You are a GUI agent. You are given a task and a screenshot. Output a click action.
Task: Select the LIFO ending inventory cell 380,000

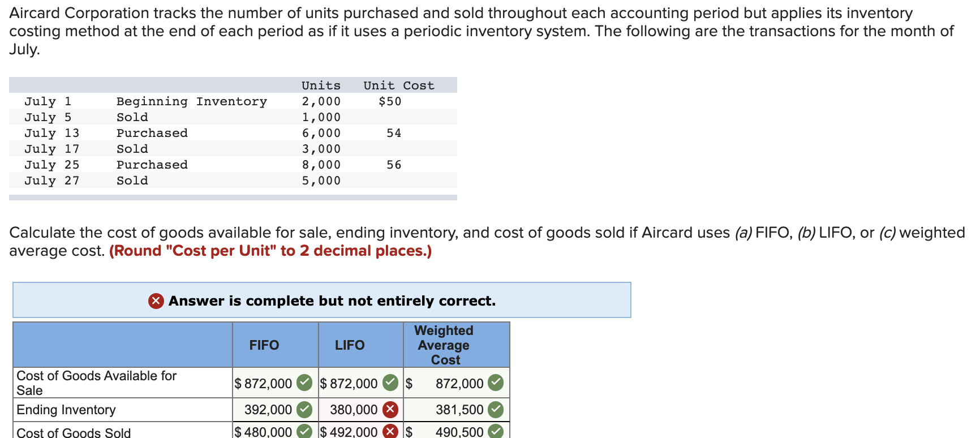(361, 410)
